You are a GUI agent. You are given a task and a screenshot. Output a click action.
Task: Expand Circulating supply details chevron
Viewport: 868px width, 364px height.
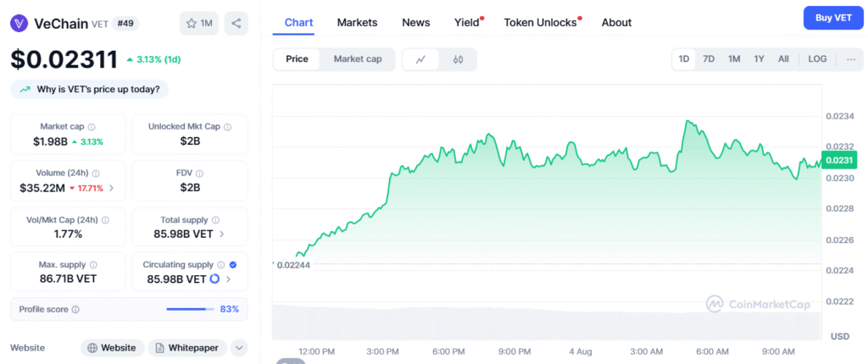229,279
